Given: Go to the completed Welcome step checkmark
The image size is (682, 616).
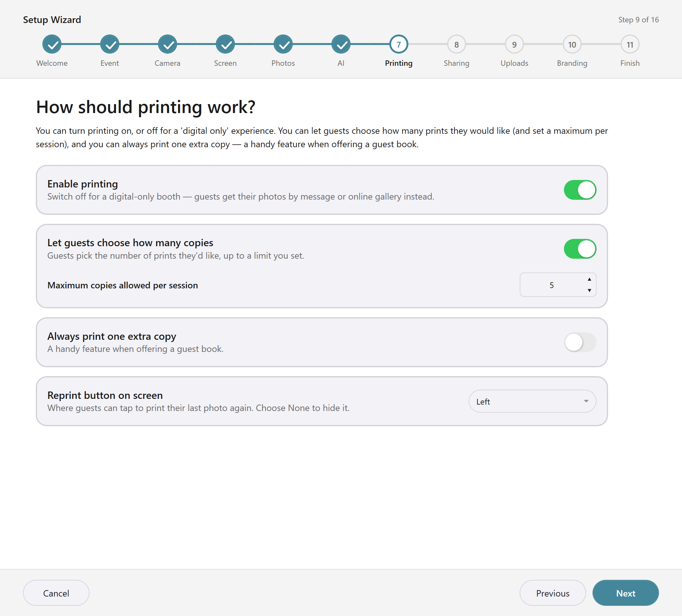Looking at the screenshot, I should [52, 44].
